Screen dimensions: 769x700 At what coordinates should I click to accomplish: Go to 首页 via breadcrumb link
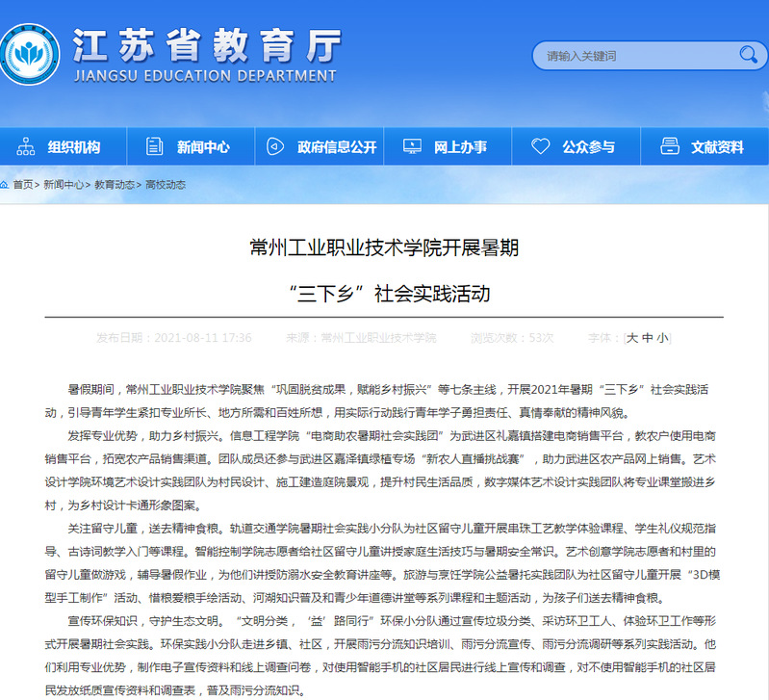[x=22, y=184]
